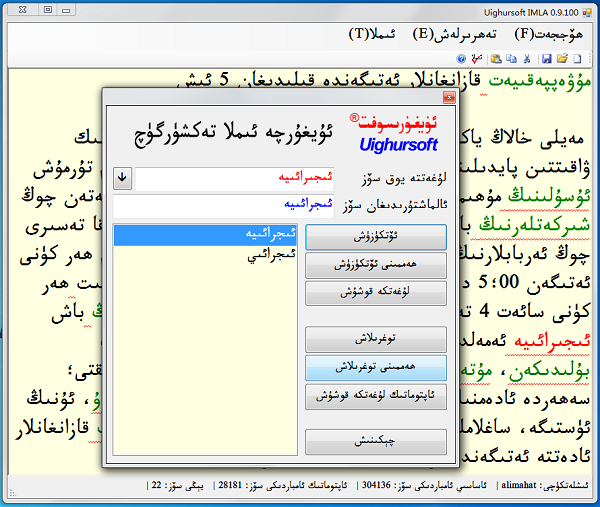Screen dimensions: 600x507
Task: Click alimahat name in status bar
Action: coord(518,485)
